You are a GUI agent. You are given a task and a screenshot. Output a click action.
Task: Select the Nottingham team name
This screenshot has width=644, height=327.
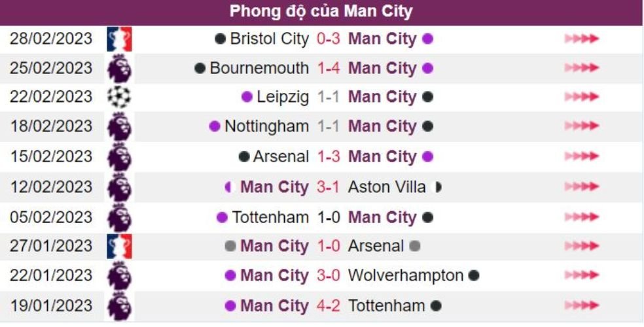(x=266, y=126)
